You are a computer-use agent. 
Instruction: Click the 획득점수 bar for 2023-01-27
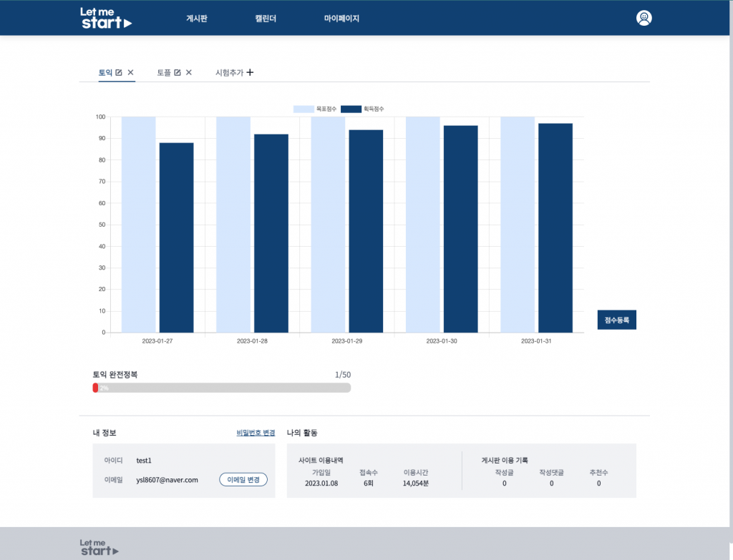tap(176, 237)
